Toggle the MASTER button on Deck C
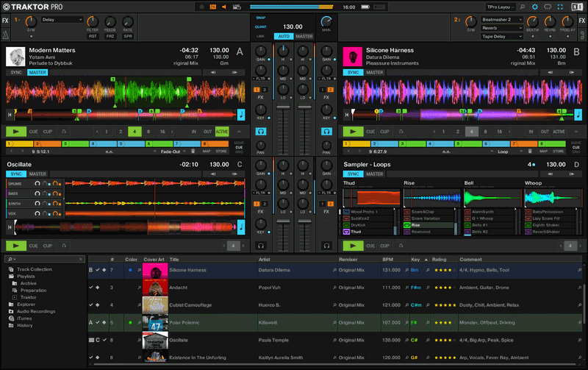 [x=37, y=174]
